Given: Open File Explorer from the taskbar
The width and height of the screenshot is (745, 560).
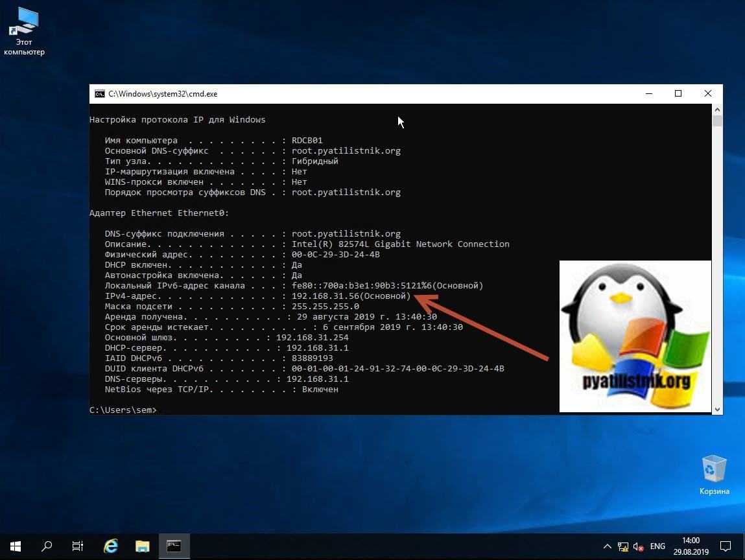Looking at the screenshot, I should pyautogui.click(x=142, y=546).
